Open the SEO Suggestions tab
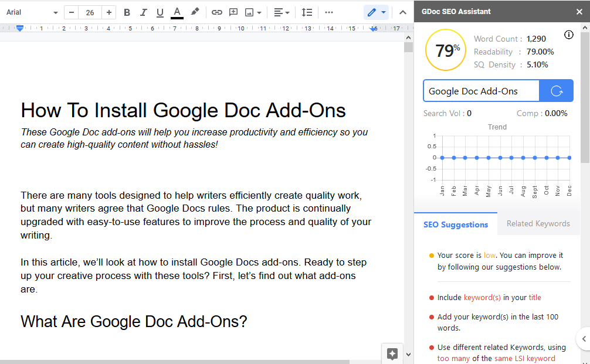Viewport: 590px width, 364px height. click(x=455, y=224)
